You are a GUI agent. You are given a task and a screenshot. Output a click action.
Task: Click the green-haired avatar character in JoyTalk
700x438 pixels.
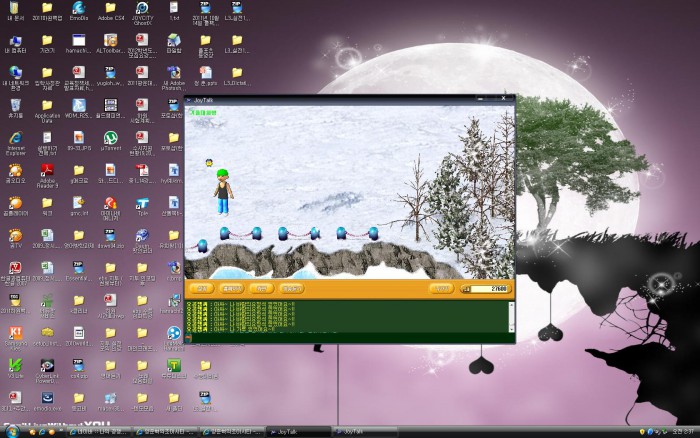click(x=224, y=190)
